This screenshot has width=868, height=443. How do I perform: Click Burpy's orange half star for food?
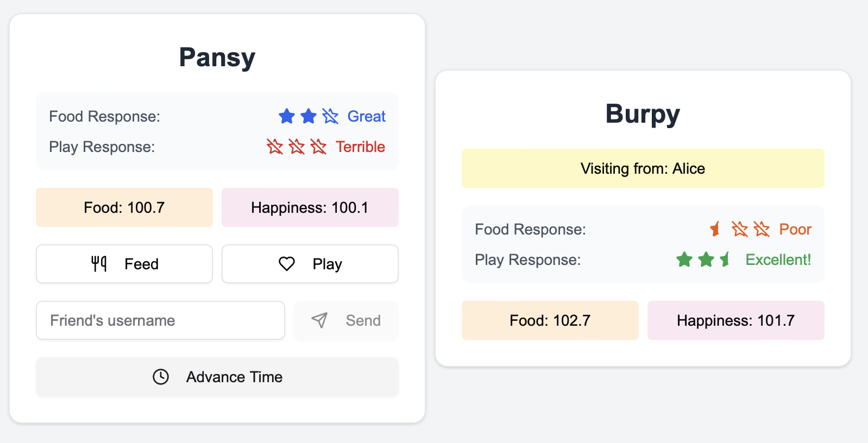pos(716,229)
